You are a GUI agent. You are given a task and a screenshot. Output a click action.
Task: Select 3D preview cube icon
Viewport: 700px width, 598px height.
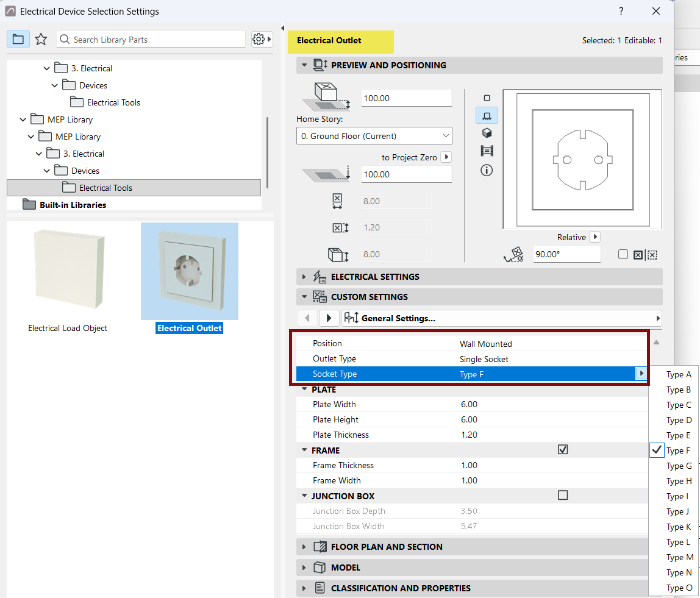coord(487,133)
